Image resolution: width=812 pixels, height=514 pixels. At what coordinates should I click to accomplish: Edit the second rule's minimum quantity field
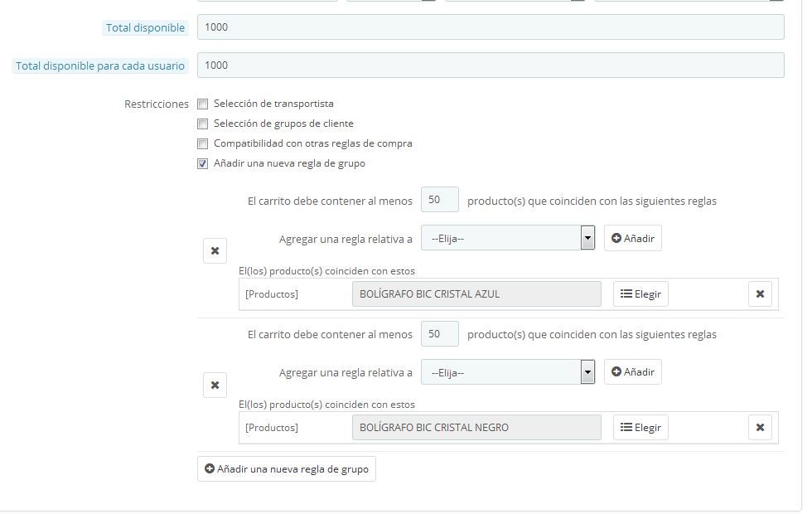point(439,334)
